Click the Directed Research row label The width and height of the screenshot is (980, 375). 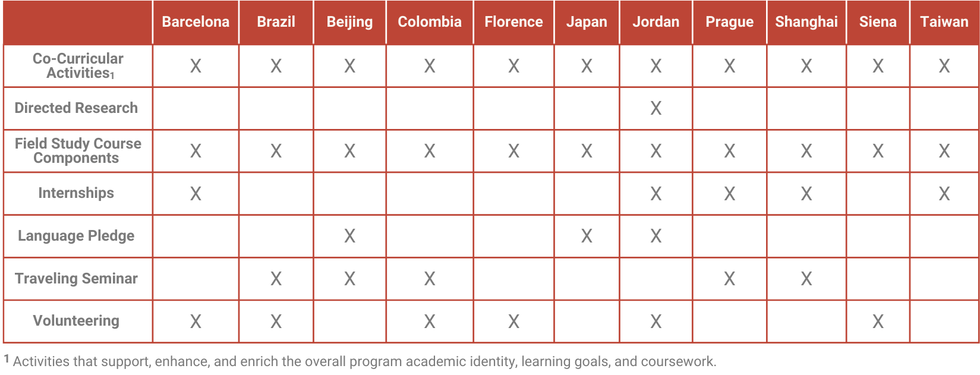coord(76,108)
